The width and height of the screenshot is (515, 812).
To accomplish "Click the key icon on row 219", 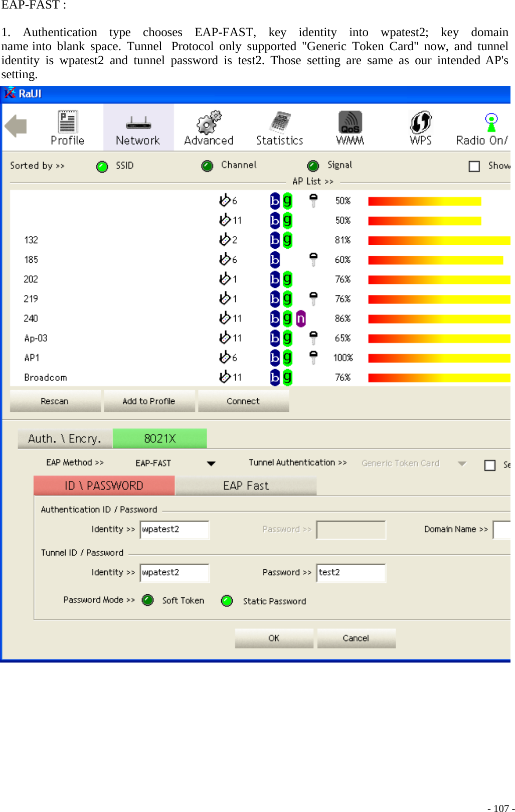I will pyautogui.click(x=313, y=298).
